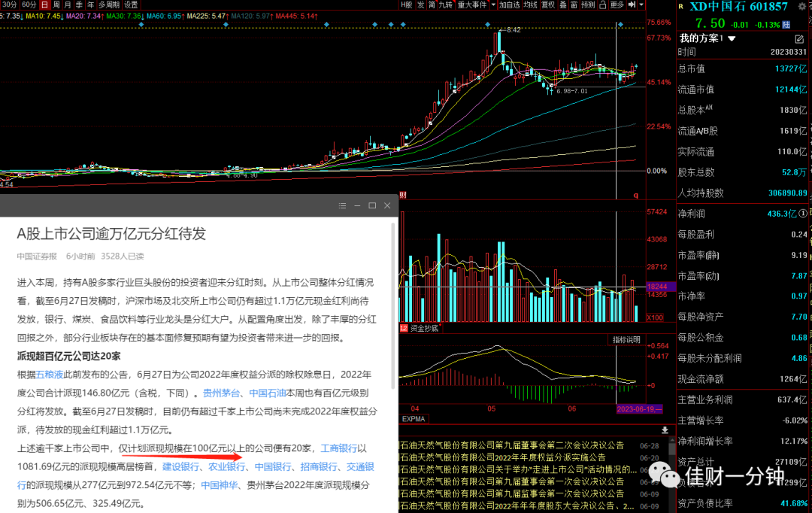Expand the 我的方案1 dropdown
812x513 pixels.
pyautogui.click(x=732, y=38)
